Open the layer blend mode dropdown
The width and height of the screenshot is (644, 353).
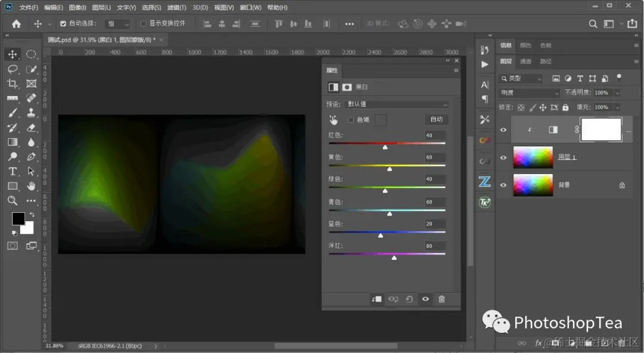click(x=530, y=93)
